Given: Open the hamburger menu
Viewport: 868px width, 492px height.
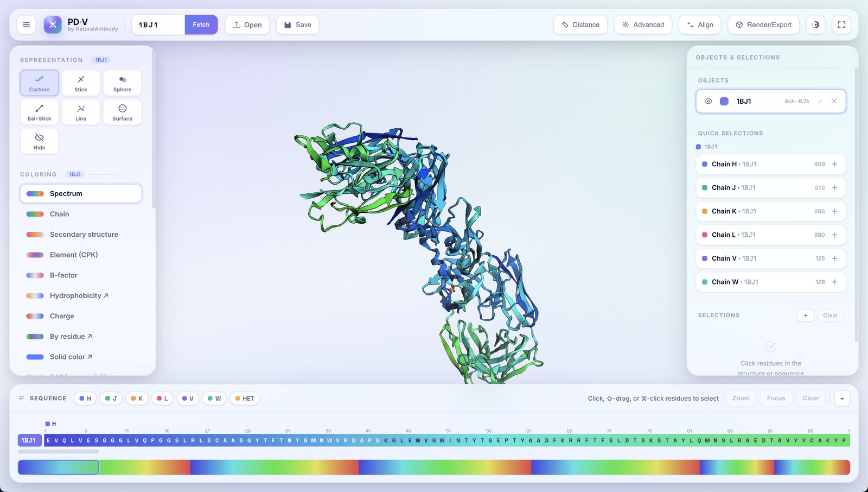Looking at the screenshot, I should tap(26, 24).
